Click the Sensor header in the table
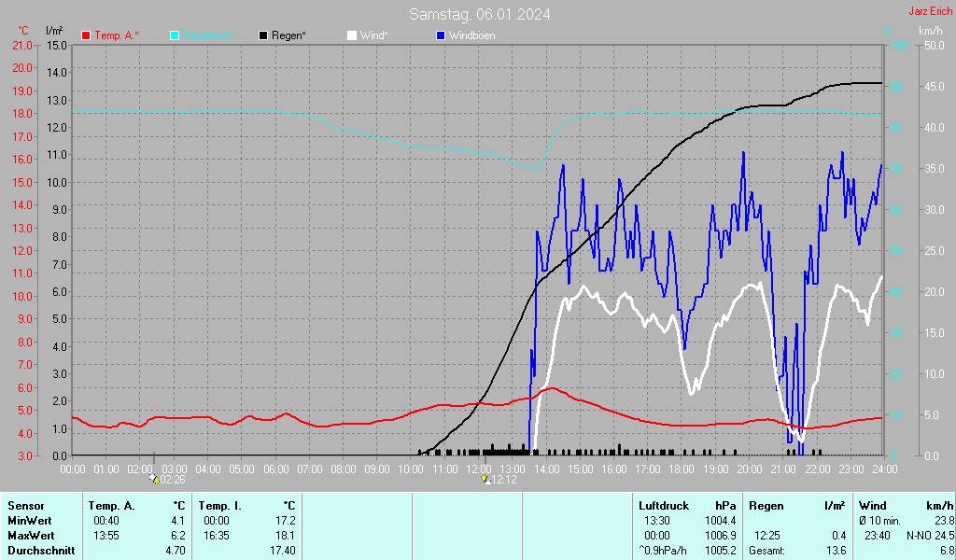The width and height of the screenshot is (956, 560). point(25,505)
